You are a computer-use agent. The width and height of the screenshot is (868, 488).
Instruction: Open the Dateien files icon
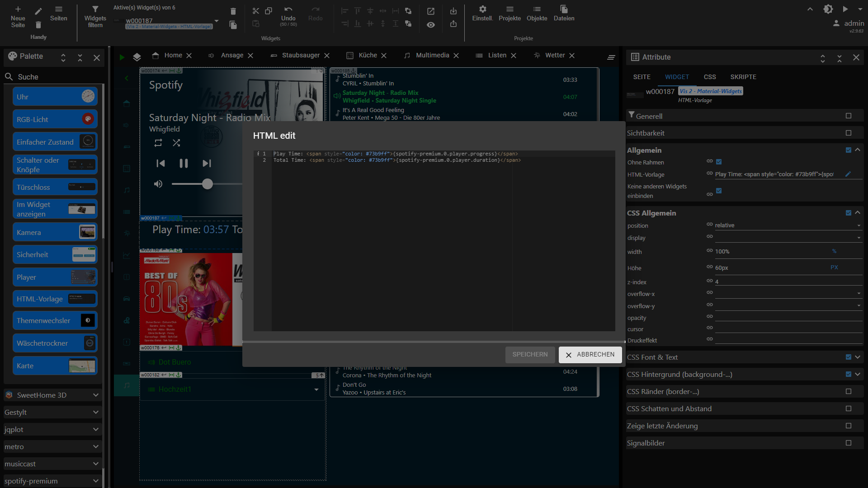pos(564,9)
